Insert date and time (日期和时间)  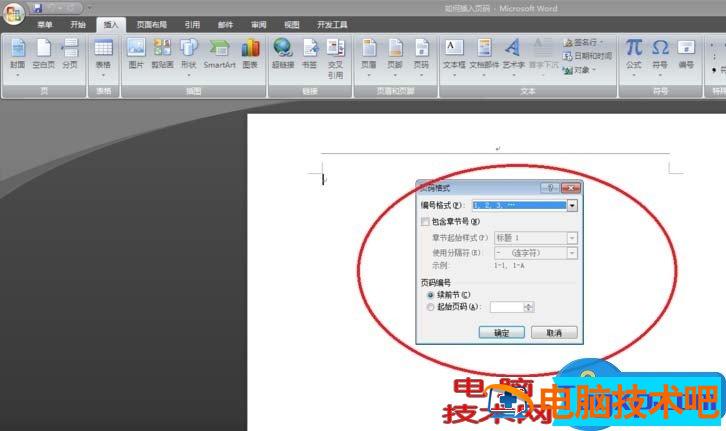[x=587, y=56]
